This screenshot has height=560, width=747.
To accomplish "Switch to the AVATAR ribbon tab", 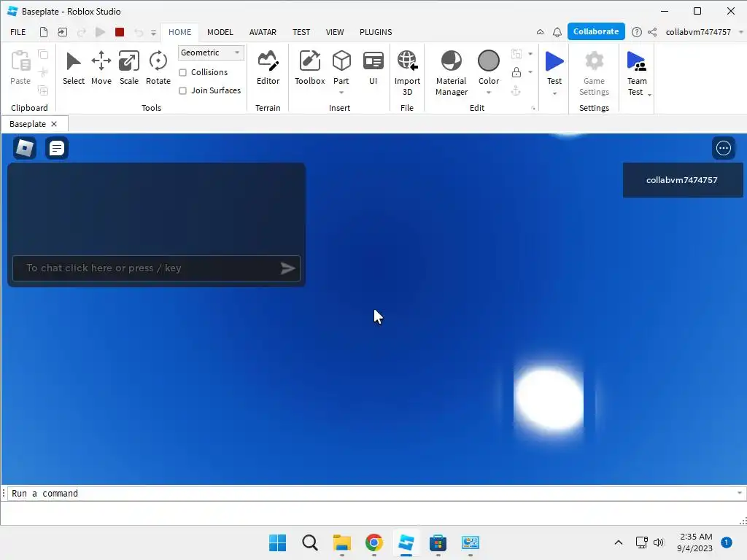I will (263, 32).
